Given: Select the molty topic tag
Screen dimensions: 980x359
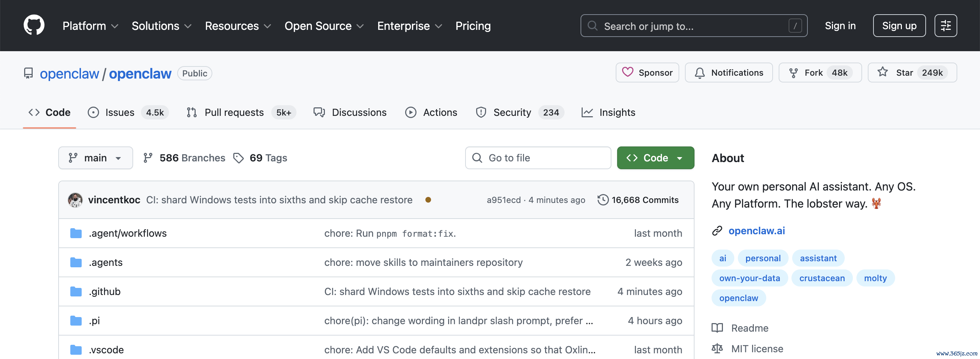Looking at the screenshot, I should click(875, 278).
